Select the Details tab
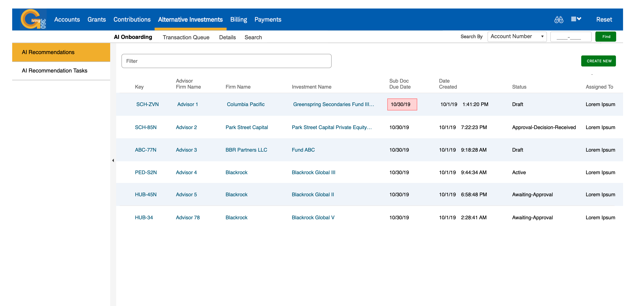The width and height of the screenshot is (644, 306). [227, 37]
